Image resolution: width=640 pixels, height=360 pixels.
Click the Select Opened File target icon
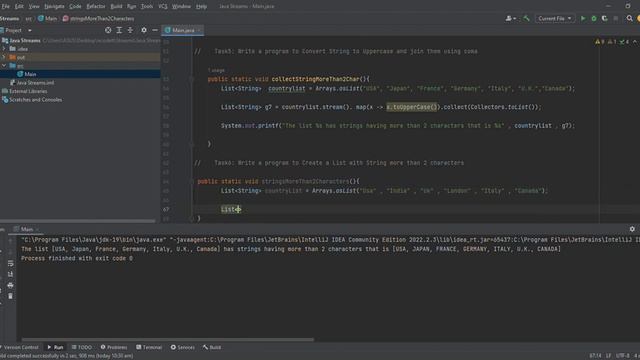pyautogui.click(x=108, y=30)
